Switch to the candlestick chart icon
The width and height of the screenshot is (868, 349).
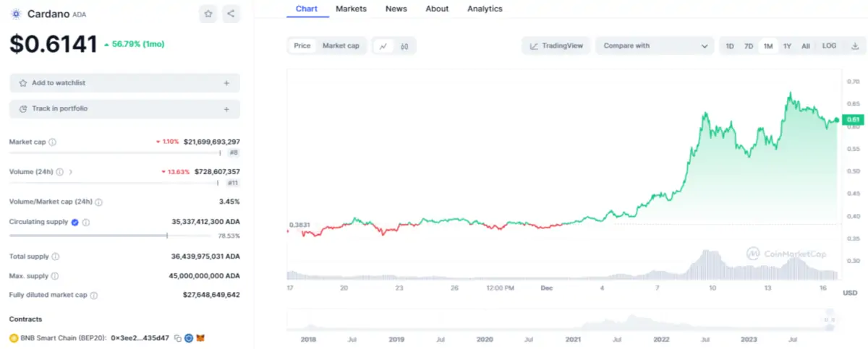[x=404, y=46]
